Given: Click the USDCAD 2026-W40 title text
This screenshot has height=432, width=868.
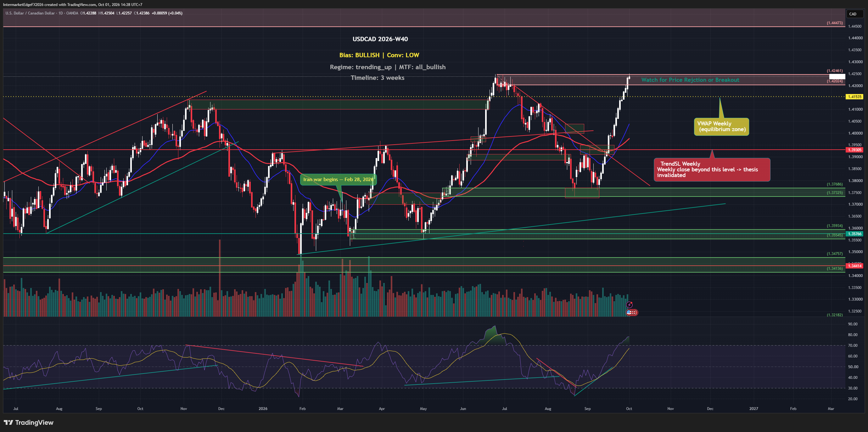Looking at the screenshot, I should click(380, 39).
